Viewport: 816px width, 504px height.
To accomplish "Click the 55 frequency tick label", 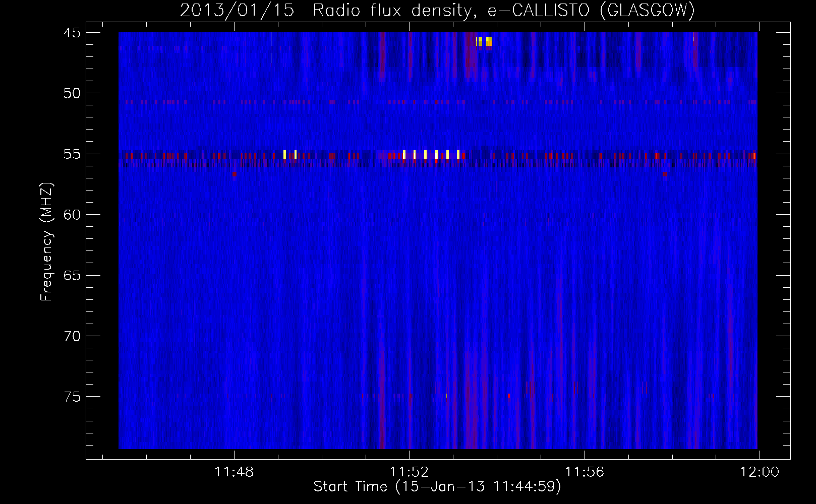I will pos(72,154).
